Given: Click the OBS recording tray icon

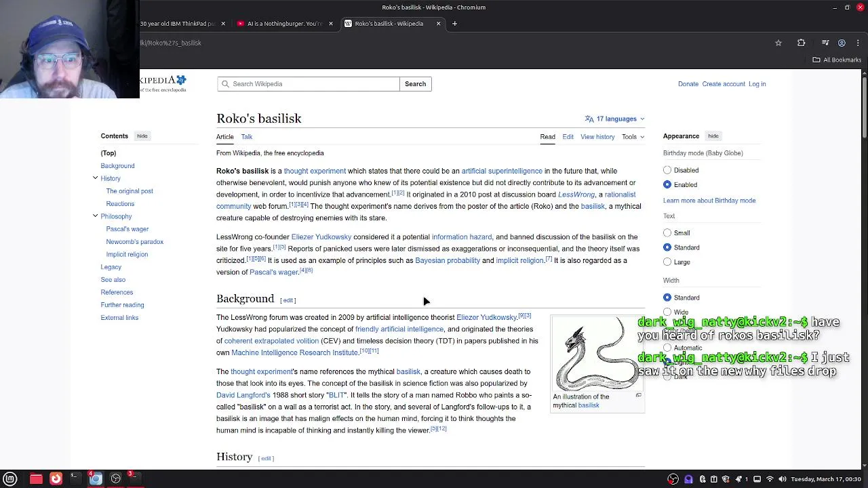Looking at the screenshot, I should 673,479.
